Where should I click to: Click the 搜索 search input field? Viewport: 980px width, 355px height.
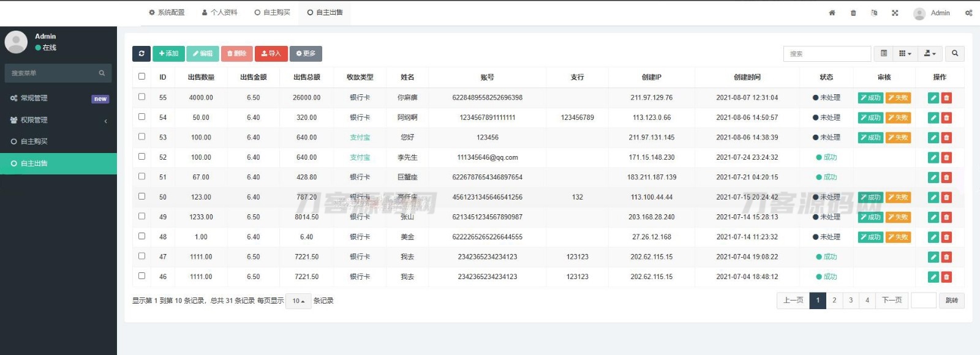(x=827, y=54)
